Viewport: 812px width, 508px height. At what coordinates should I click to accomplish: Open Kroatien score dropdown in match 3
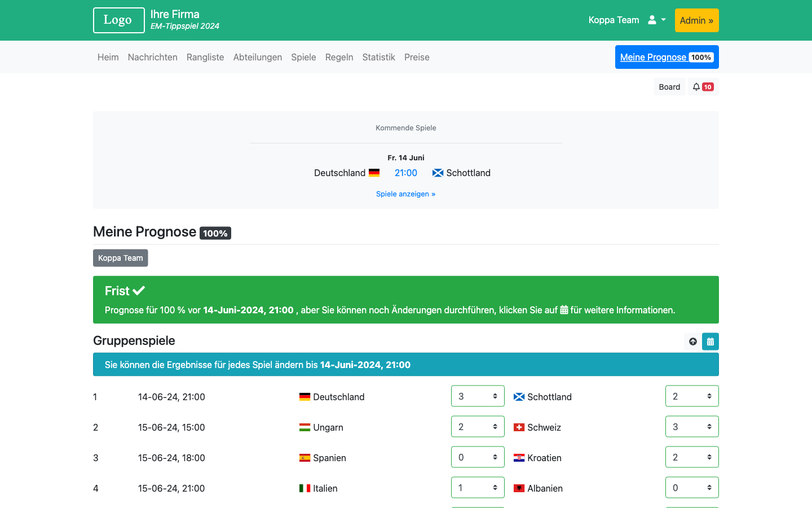coord(692,457)
